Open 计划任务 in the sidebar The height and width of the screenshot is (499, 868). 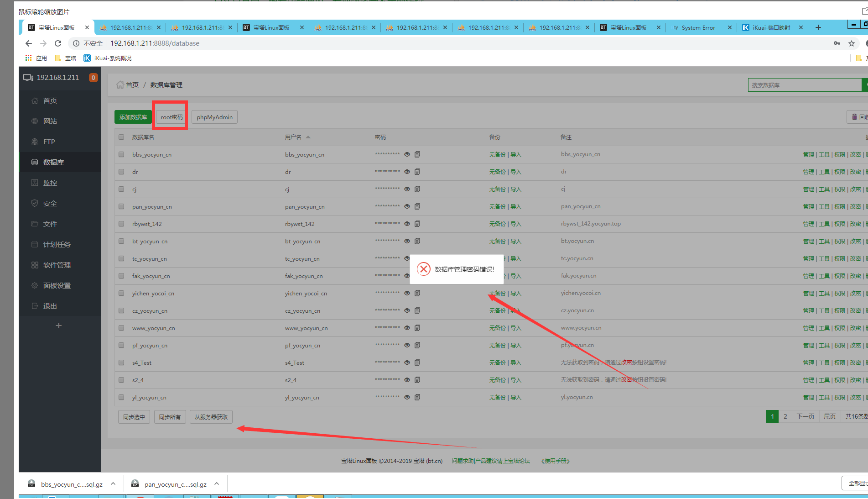pos(57,244)
